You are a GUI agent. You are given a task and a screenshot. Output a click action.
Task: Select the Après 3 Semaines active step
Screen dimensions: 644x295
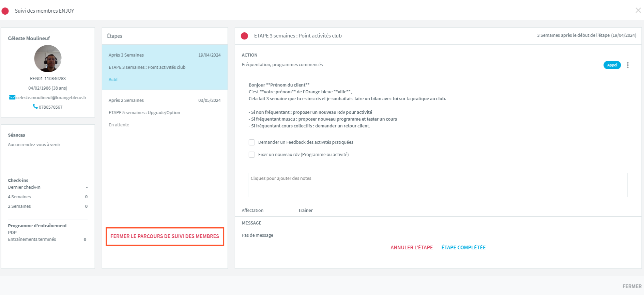coord(165,67)
